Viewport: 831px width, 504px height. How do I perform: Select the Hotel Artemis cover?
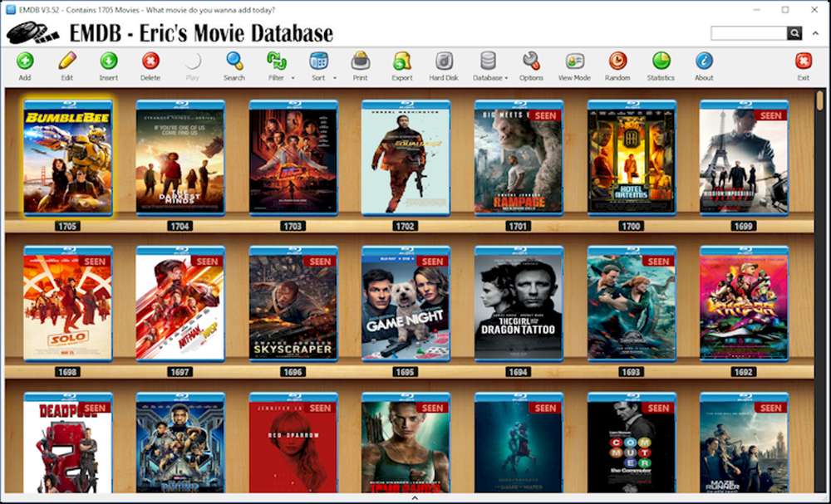632,157
